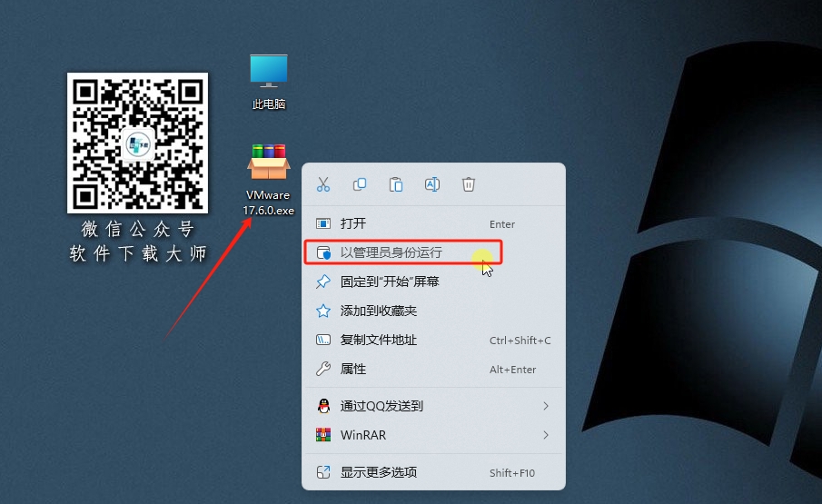
Task: Choose 复制文件地址 in the menu
Action: (433, 340)
